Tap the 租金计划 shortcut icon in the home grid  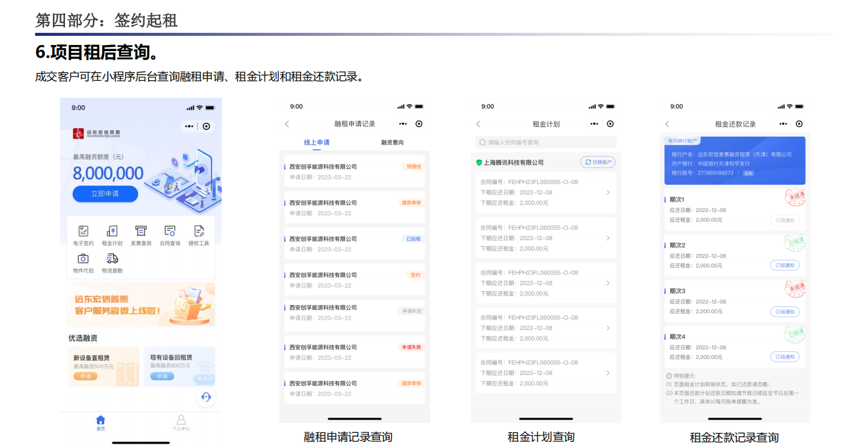point(112,231)
